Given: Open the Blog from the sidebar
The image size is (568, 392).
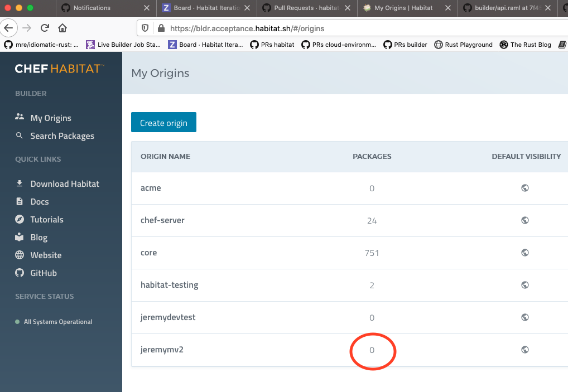Looking at the screenshot, I should click(21, 237).
